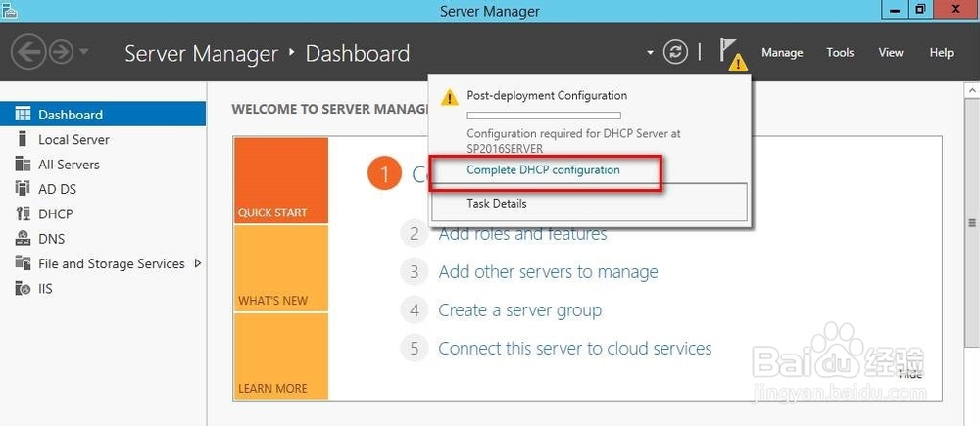Click the IIS role icon in sidebar
The image size is (980, 426).
tap(23, 288)
